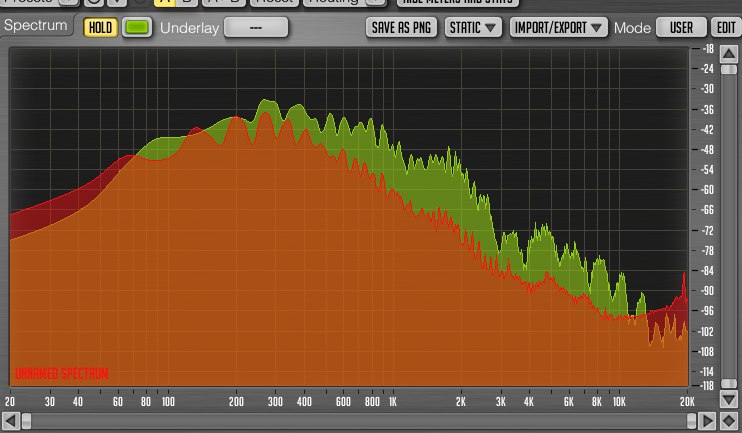This screenshot has height=433, width=742.
Task: Click the SAVE AS PNG button
Action: pyautogui.click(x=401, y=27)
